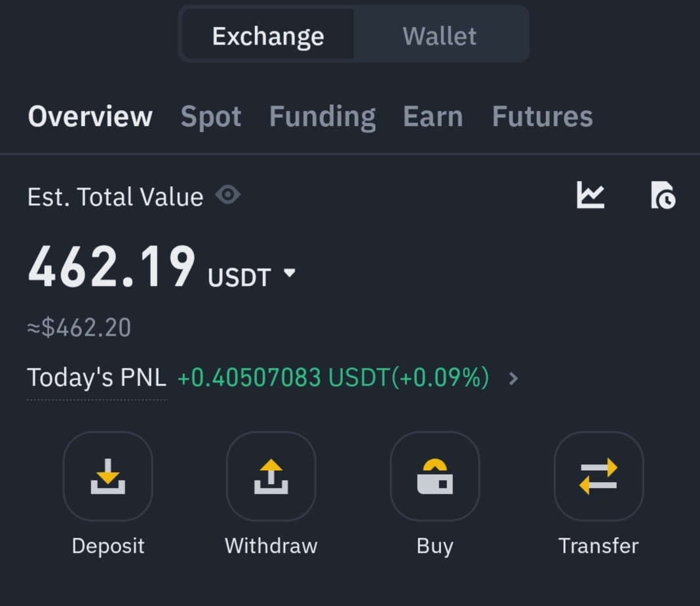Open the portfolio chart analysis icon

point(590,195)
